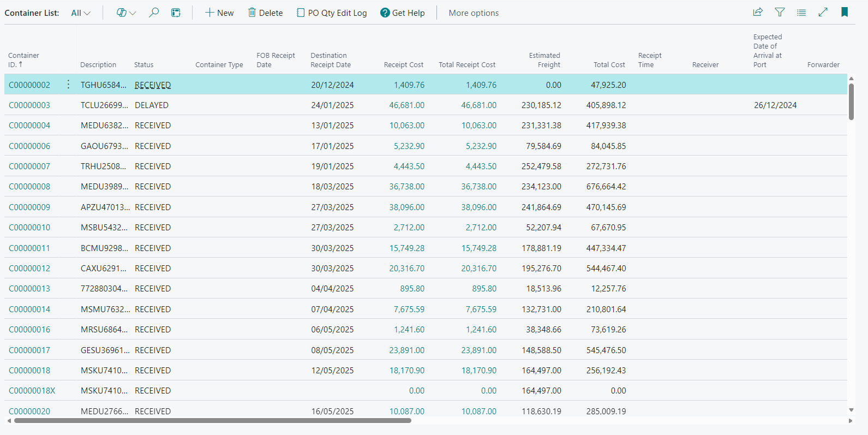The width and height of the screenshot is (868, 435).
Task: Click the bookmark icon
Action: (x=845, y=12)
